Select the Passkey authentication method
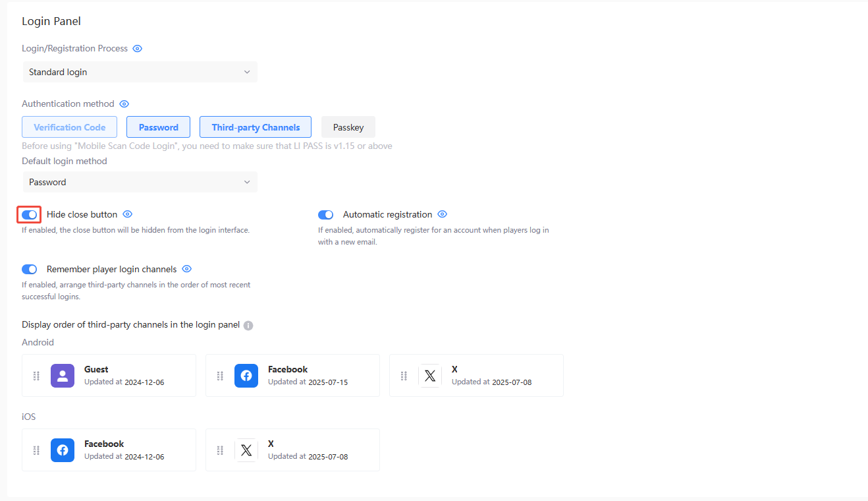 coord(348,127)
